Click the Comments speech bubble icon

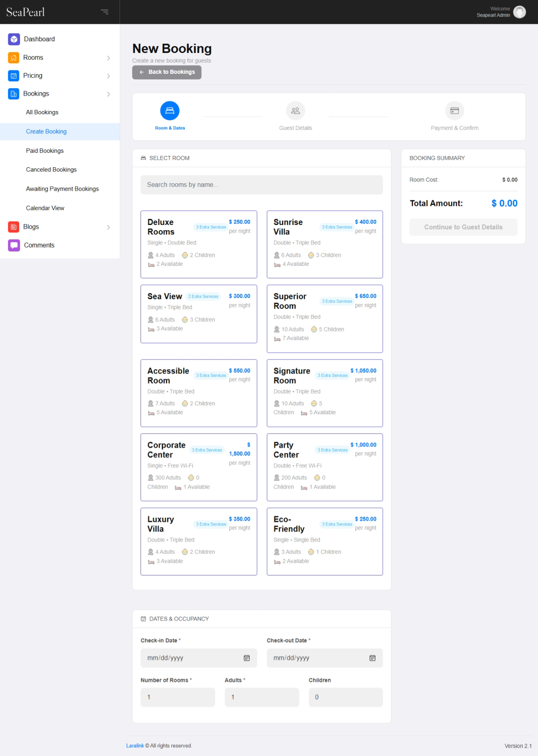[14, 245]
